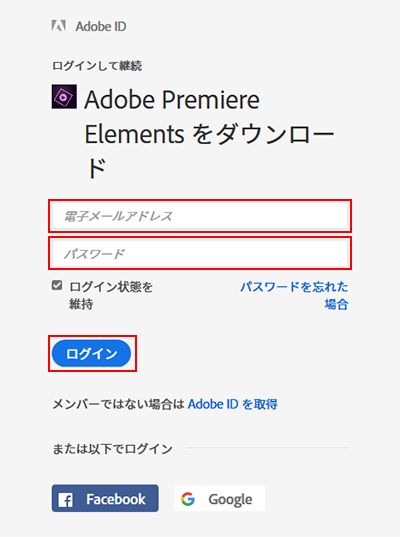Click the Facebook label text on button
This screenshot has height=537, width=400.
pos(116,499)
